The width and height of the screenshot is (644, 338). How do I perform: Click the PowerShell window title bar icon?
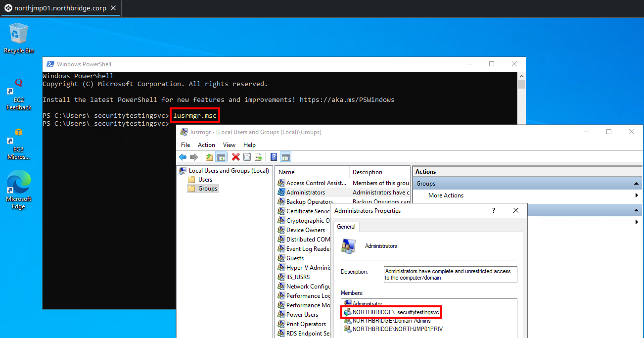click(50, 64)
